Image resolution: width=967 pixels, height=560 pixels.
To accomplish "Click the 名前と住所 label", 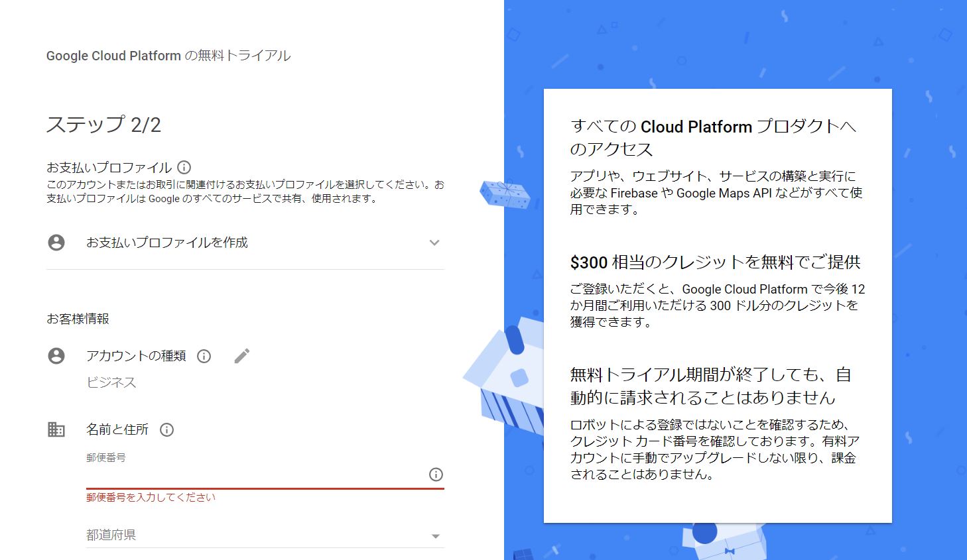I will point(117,429).
